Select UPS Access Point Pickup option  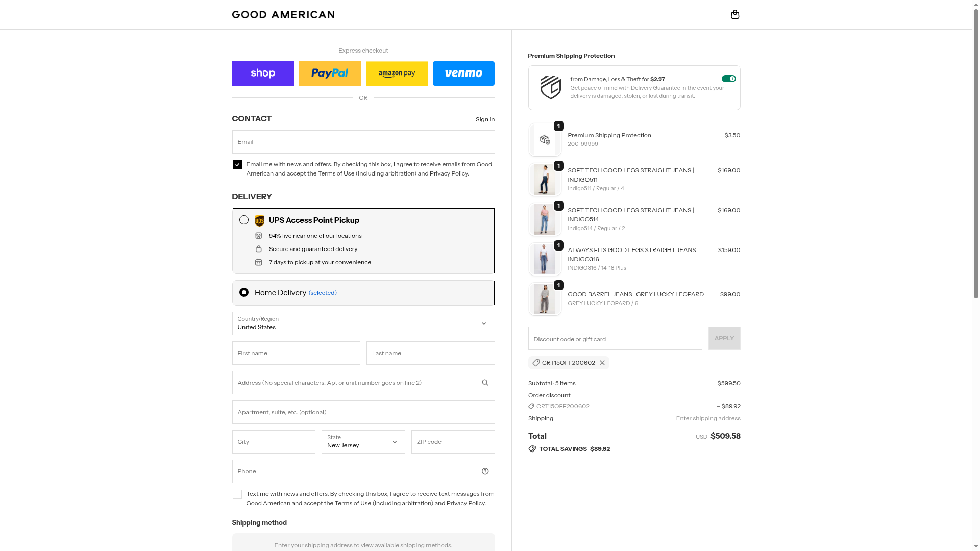click(244, 220)
